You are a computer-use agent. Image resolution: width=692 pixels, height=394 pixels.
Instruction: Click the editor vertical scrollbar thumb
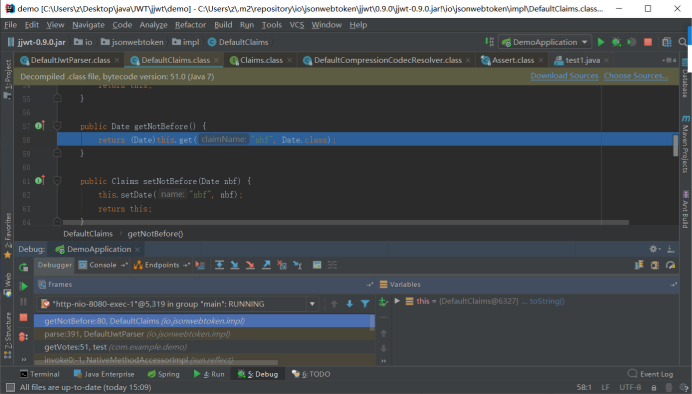675,145
